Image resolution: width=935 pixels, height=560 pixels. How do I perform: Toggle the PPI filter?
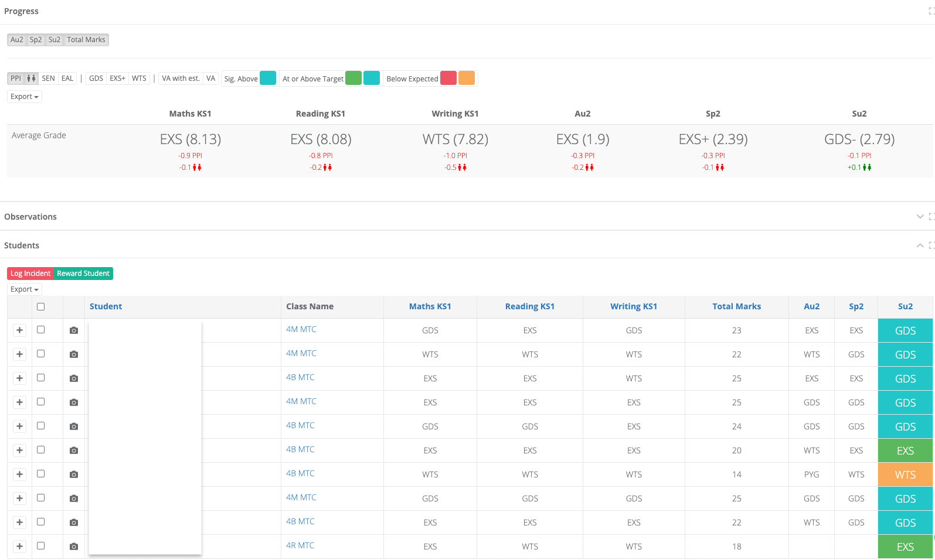pyautogui.click(x=16, y=78)
